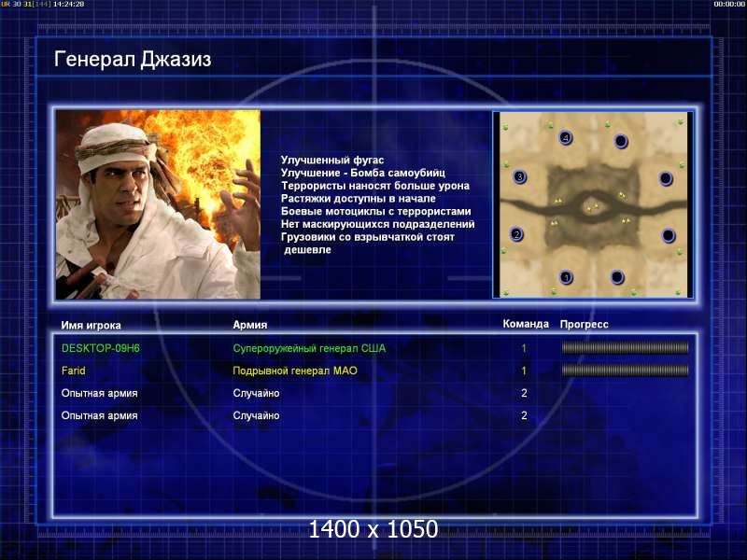
Task: Click the 'Прогресс' column header
Action: click(x=585, y=324)
